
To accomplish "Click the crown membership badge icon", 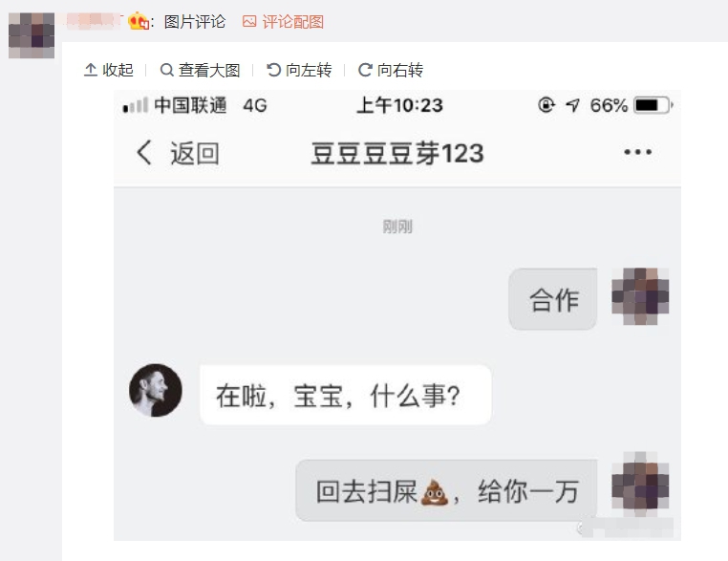I will (139, 21).
